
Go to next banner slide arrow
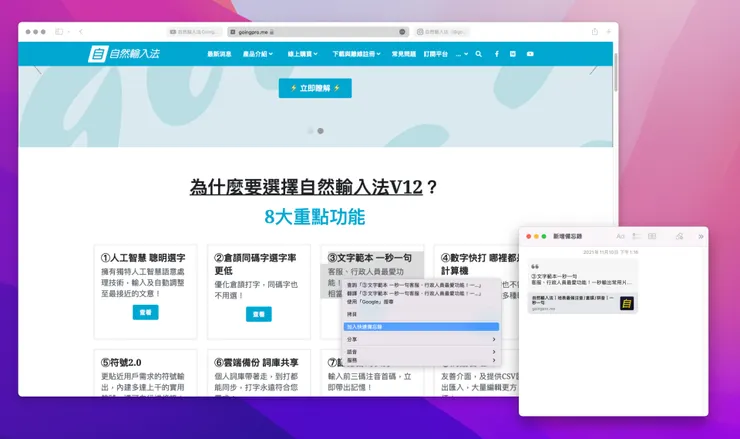click(593, 70)
